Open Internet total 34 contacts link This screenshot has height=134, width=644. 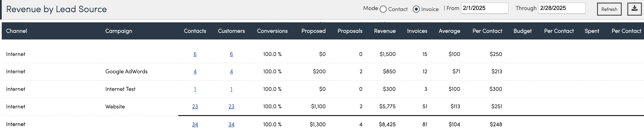[x=195, y=124]
